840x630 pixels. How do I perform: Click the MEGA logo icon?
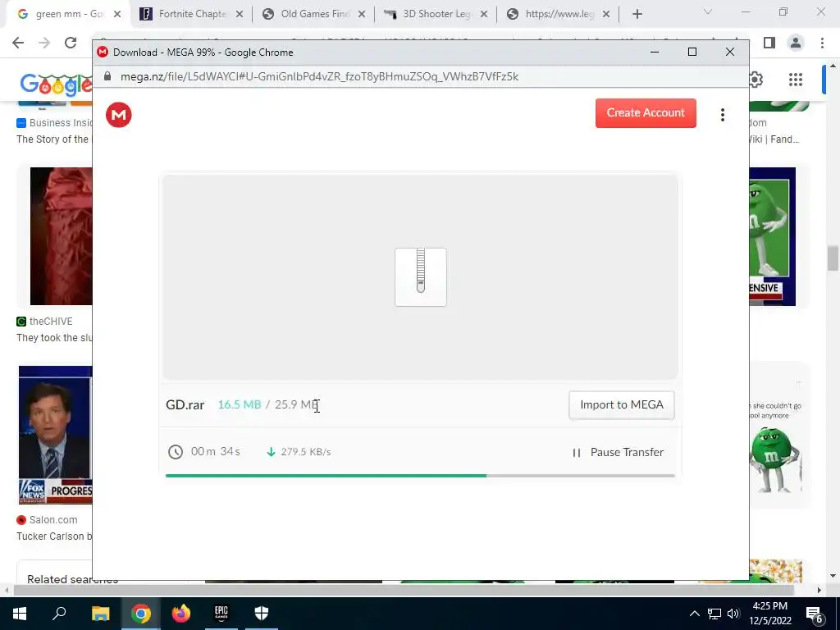tap(118, 115)
